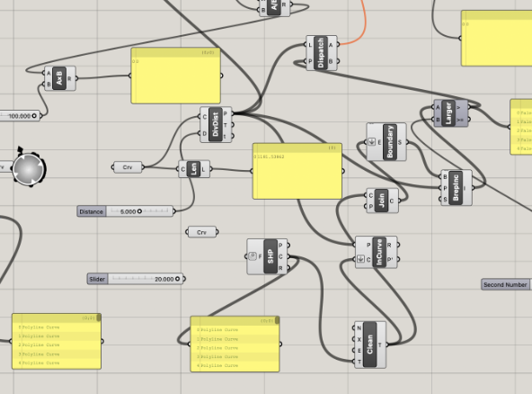The width and height of the screenshot is (532, 394).
Task: Click the slider grip showing 20.000
Action: click(177, 279)
